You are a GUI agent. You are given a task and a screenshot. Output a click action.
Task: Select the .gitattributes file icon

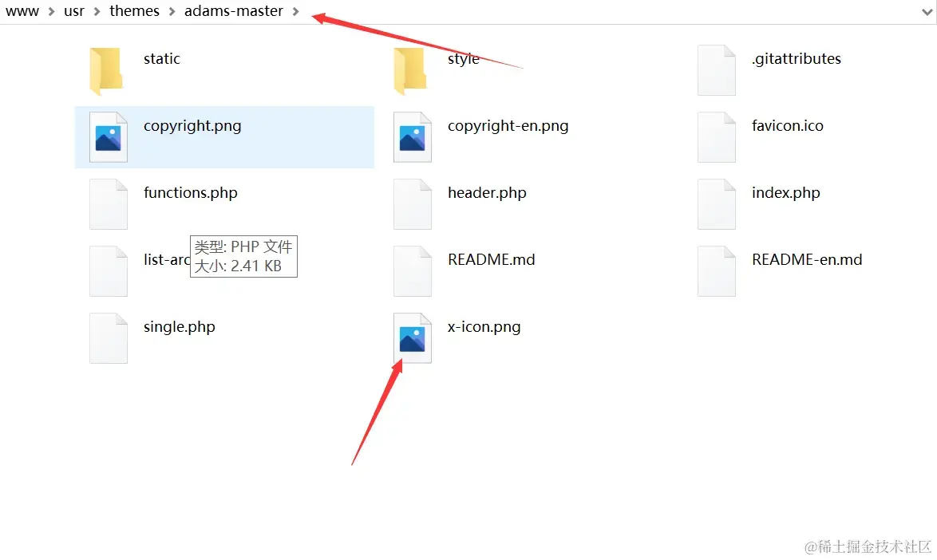click(x=717, y=70)
